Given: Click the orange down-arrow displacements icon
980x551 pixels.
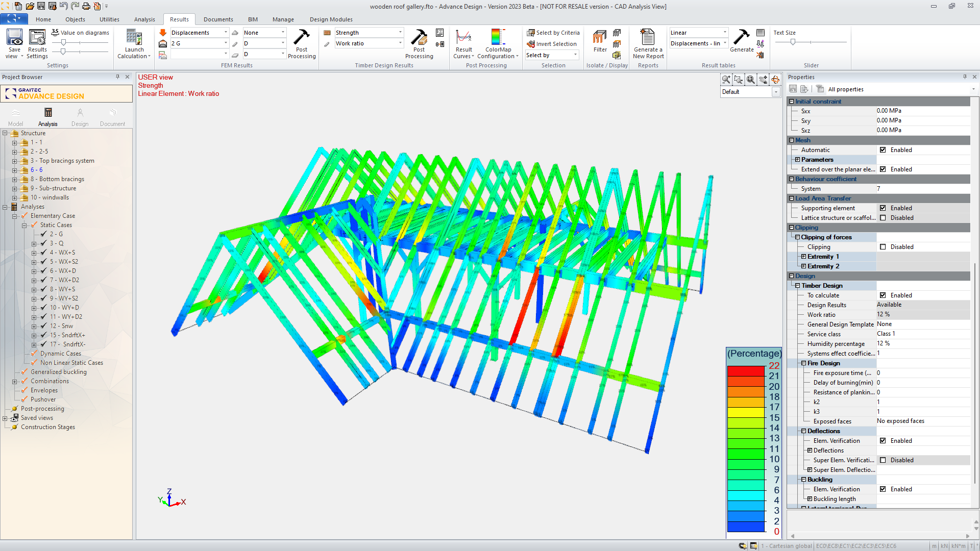Looking at the screenshot, I should tap(163, 33).
